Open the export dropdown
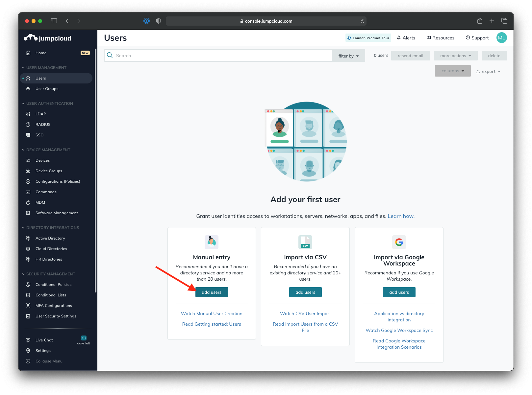Viewport: 532px width, 395px height. point(488,72)
